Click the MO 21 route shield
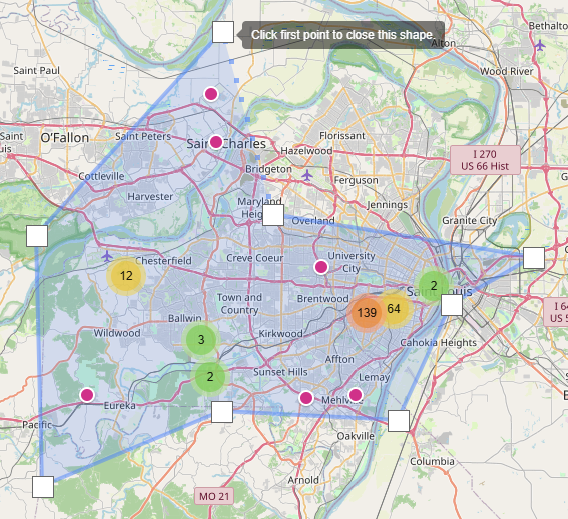 point(214,496)
